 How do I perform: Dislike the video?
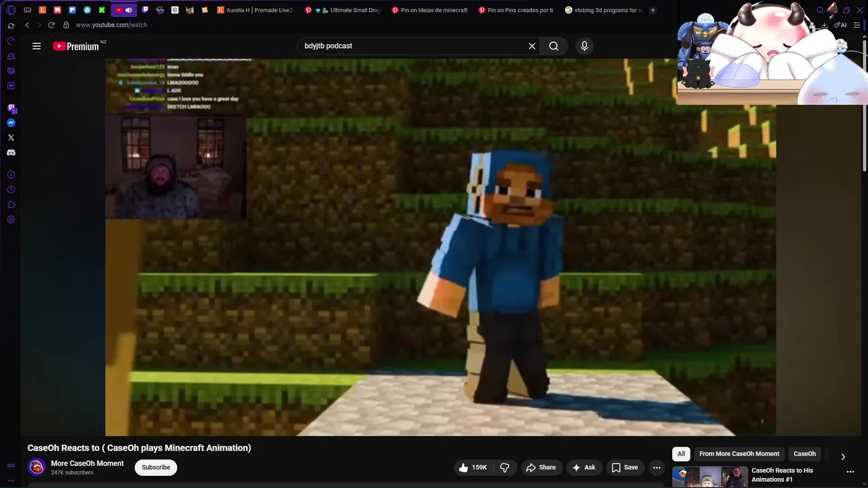505,468
